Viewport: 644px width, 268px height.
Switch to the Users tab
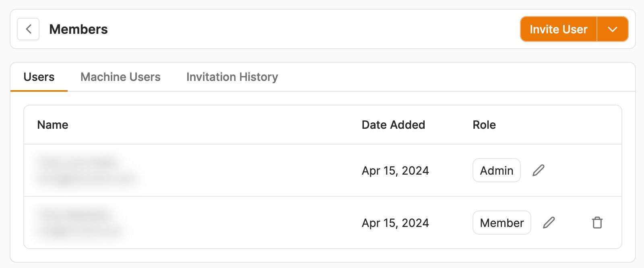coord(39,77)
